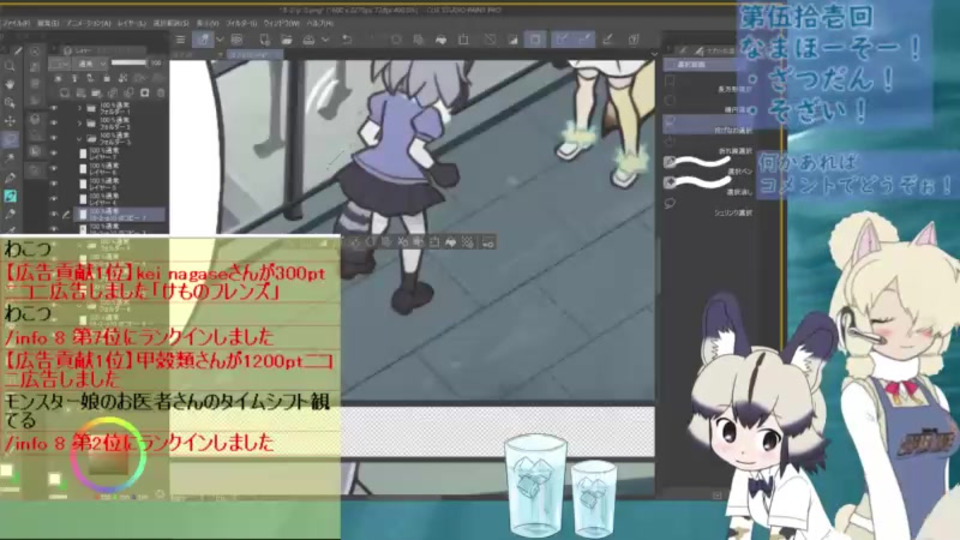Hide the フォルダー3 folder via eye icon

point(54,124)
